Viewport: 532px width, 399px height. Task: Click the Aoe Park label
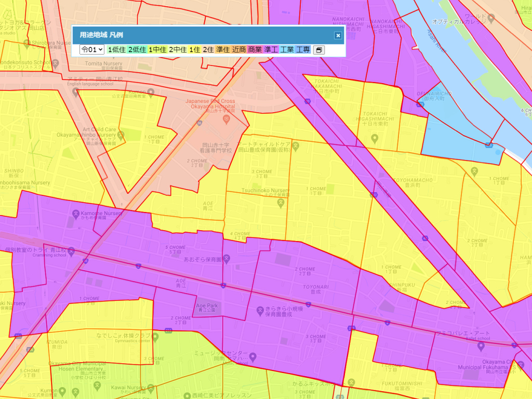[x=206, y=306]
